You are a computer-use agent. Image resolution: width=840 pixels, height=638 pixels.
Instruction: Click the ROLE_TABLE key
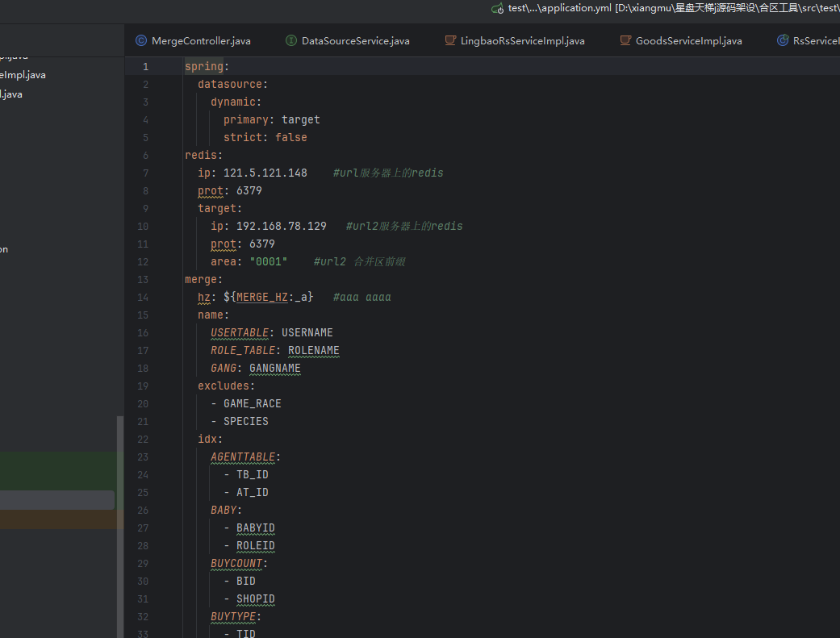pyautogui.click(x=243, y=350)
